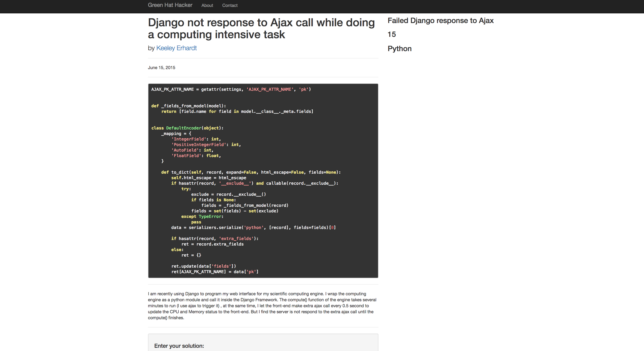Click the 'FloatField' mapping entry
This screenshot has height=351, width=644.
coord(196,156)
